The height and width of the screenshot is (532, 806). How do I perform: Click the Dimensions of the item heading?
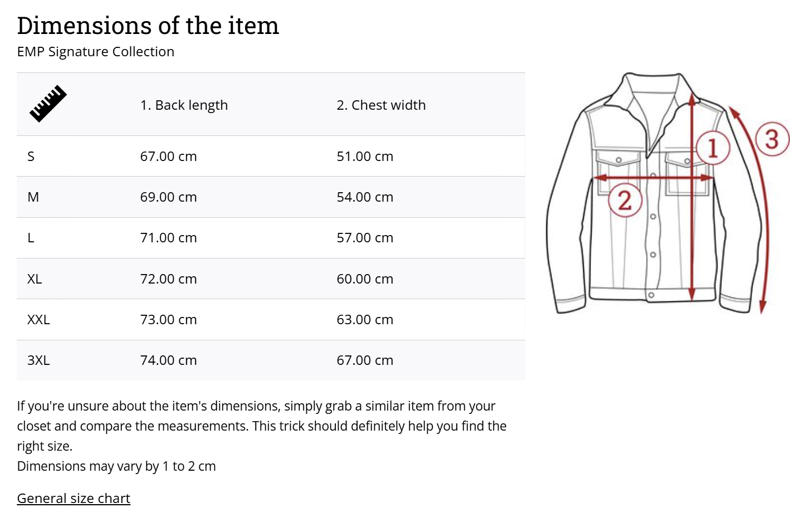click(x=148, y=26)
